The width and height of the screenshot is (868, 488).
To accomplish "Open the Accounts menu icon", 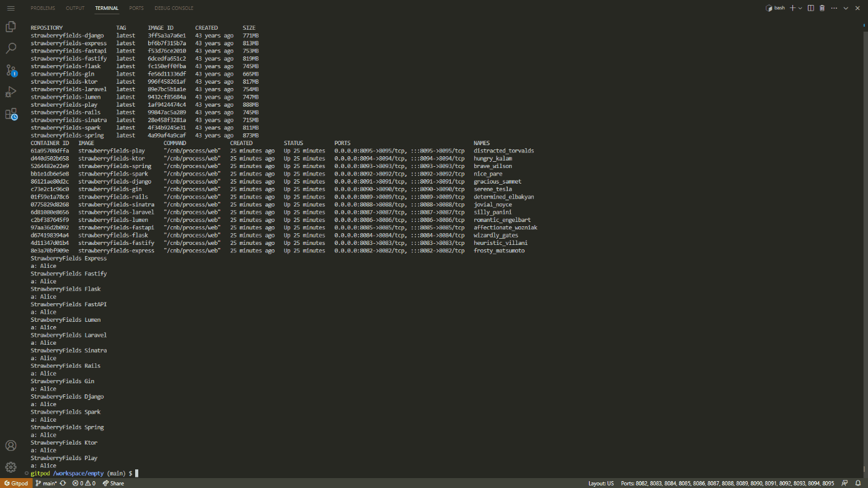I will [11, 446].
